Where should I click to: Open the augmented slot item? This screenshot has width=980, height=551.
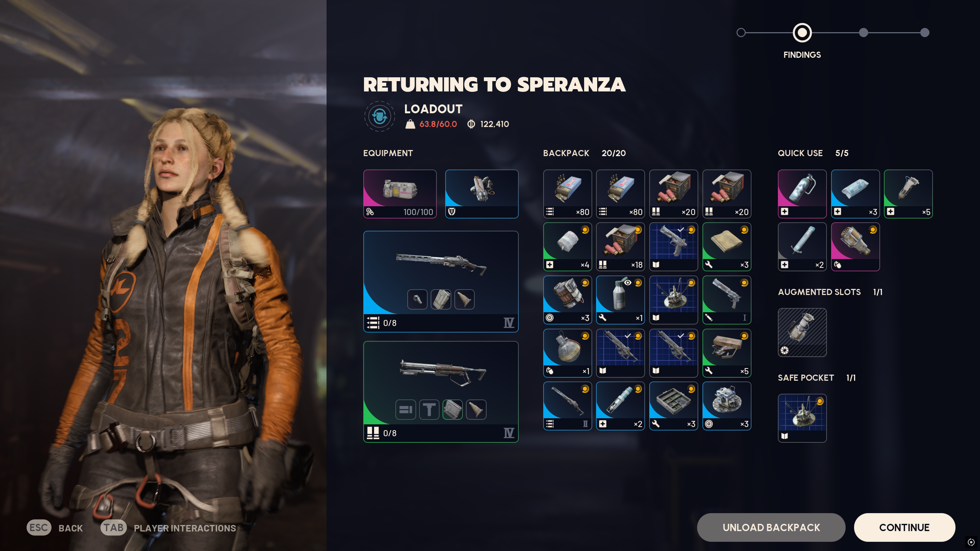[802, 333]
